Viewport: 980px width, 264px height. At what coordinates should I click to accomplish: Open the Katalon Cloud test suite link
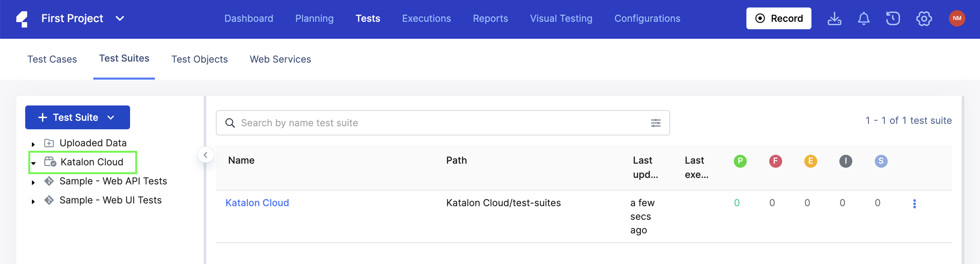point(257,203)
